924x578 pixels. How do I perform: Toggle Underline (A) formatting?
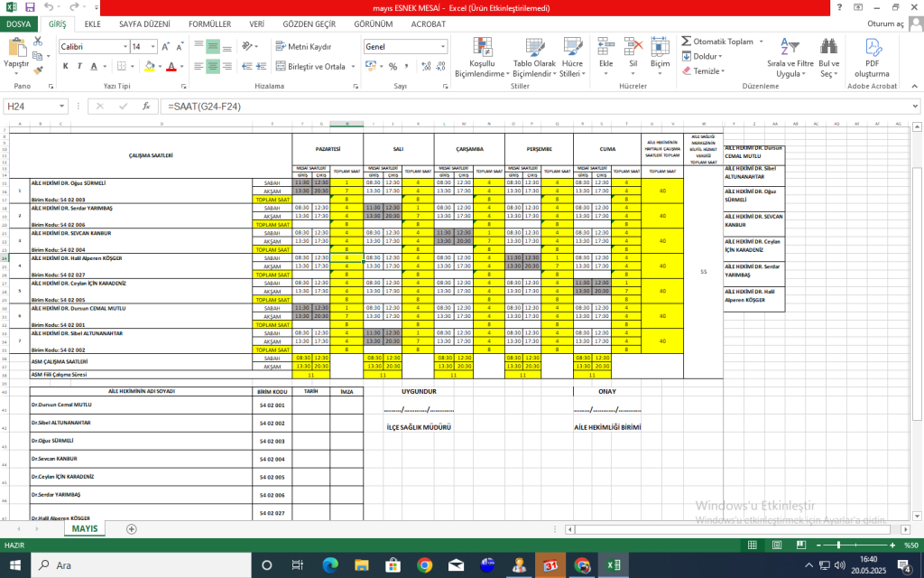coord(94,66)
